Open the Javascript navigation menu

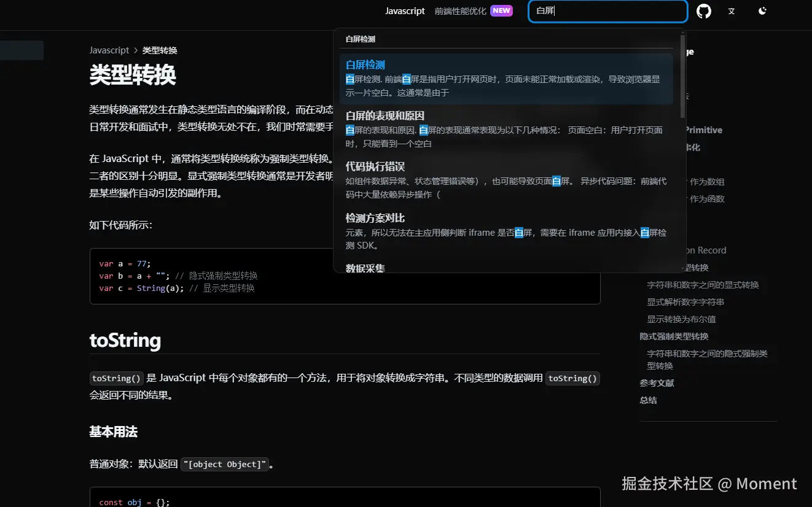coord(405,11)
